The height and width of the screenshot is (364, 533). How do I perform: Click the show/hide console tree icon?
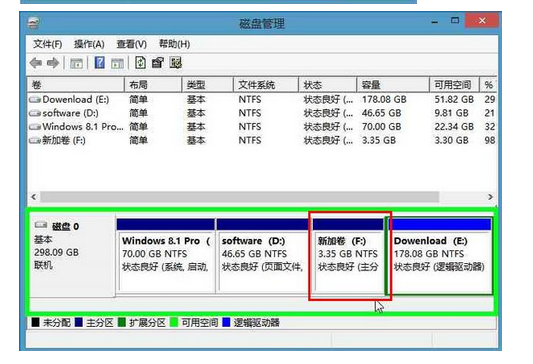[x=76, y=63]
